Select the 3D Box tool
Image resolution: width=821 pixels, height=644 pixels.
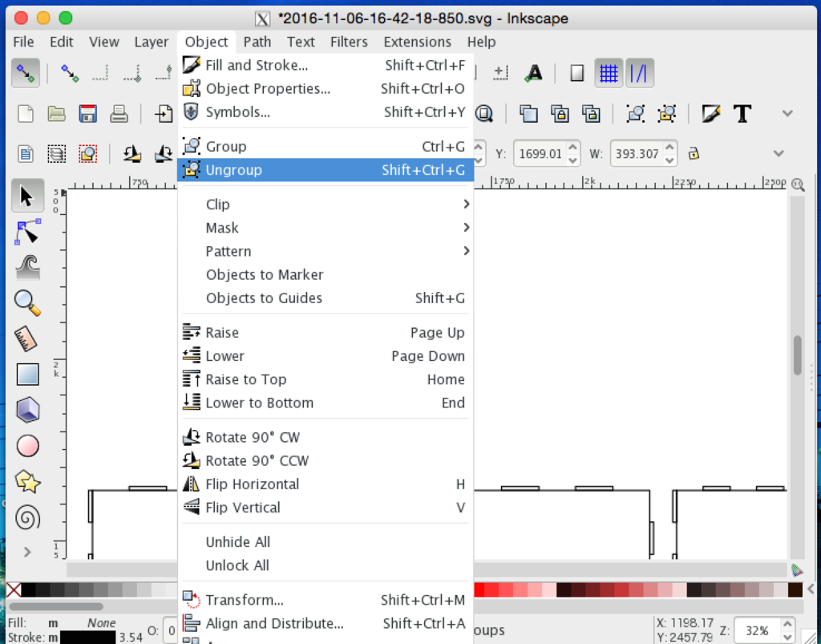tap(27, 410)
